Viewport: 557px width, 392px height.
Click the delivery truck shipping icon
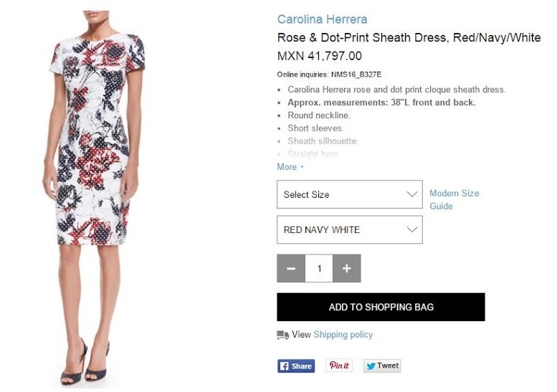pos(282,335)
